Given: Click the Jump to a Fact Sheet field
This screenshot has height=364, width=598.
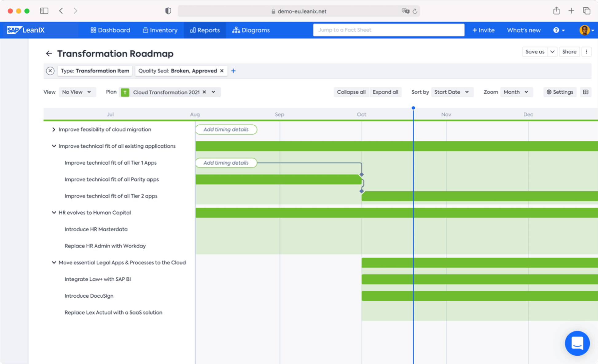Looking at the screenshot, I should click(388, 30).
